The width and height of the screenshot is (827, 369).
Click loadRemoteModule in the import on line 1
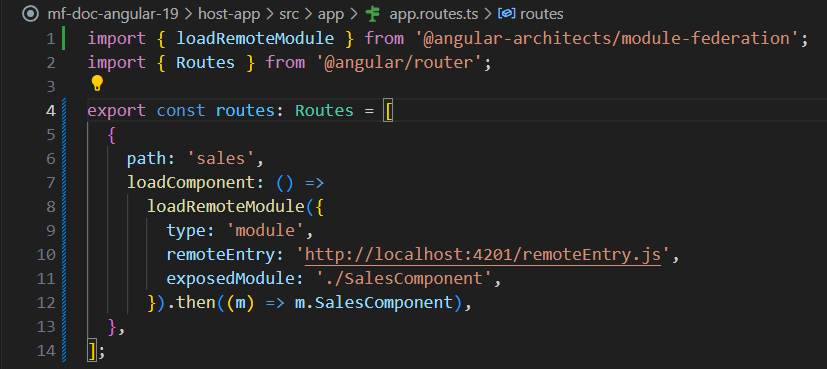point(255,38)
